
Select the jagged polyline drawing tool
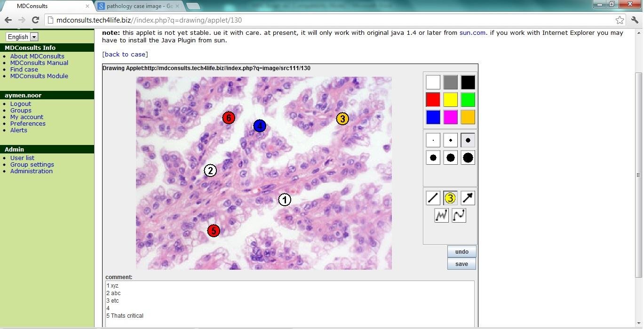coord(441,216)
